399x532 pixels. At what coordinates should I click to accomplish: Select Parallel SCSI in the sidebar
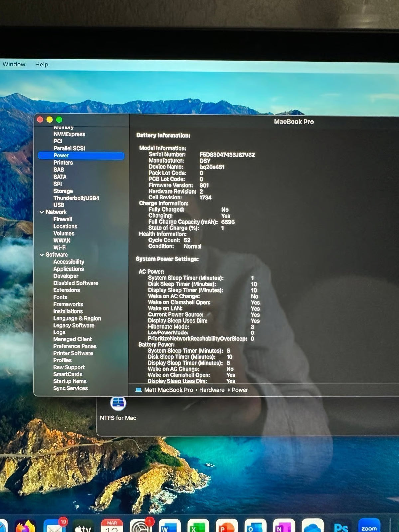pos(69,148)
